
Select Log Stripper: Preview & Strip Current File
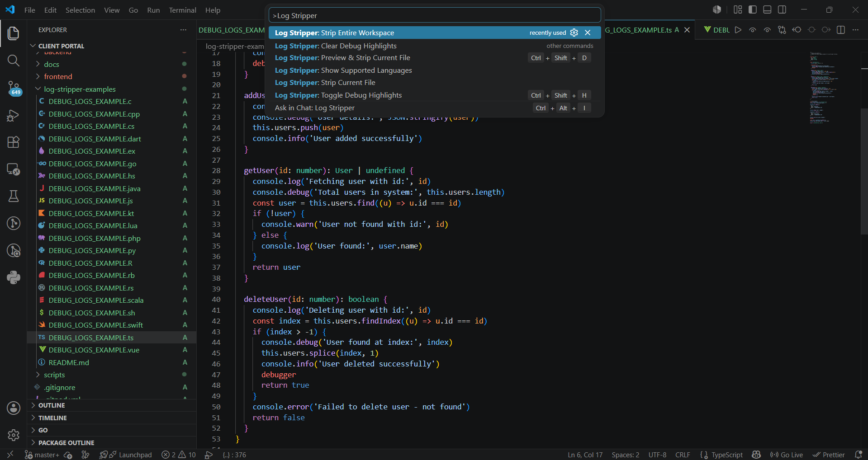[435, 58]
